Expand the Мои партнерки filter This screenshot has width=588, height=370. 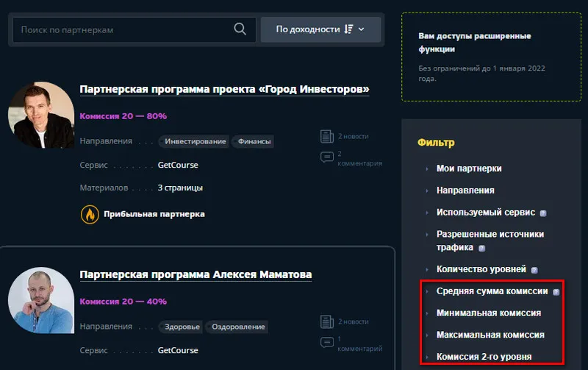click(469, 168)
